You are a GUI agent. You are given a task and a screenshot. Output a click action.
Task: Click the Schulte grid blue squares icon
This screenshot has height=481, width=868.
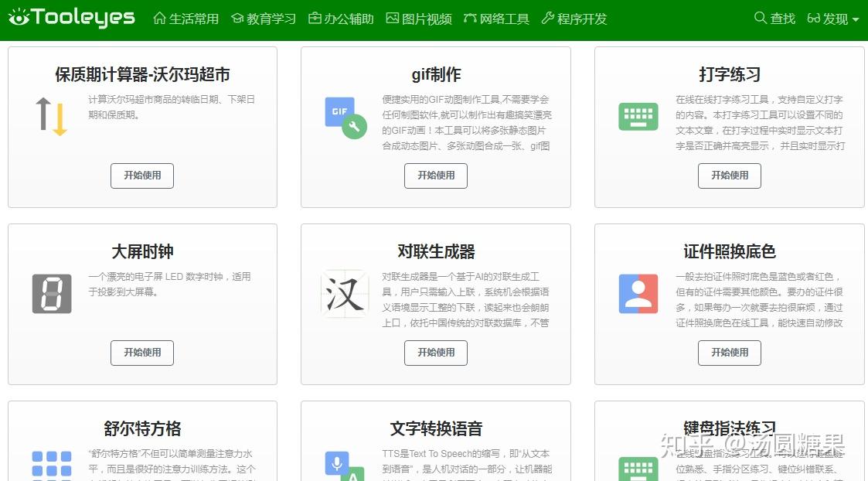[x=52, y=465]
